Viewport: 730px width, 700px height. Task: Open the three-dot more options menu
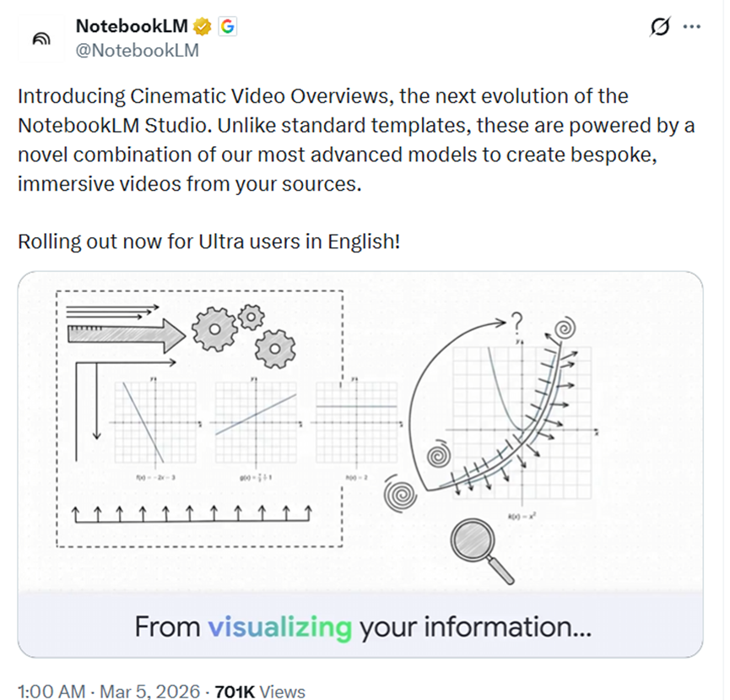click(x=692, y=27)
